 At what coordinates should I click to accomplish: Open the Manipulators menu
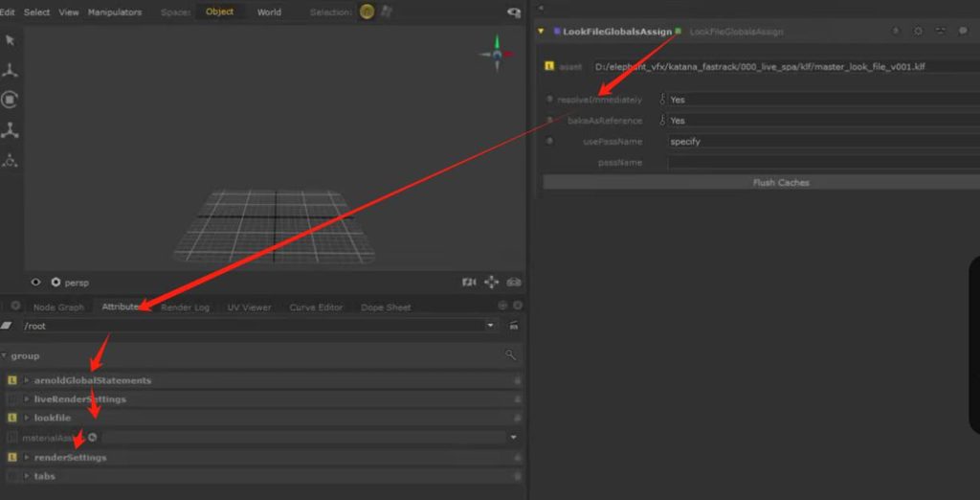114,12
